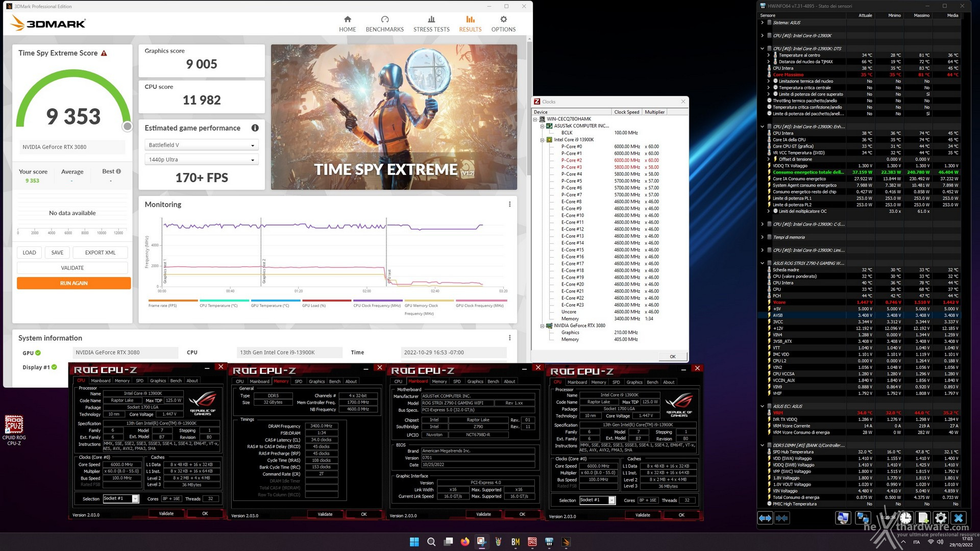Click Snipping Tool taskbar icon
Viewport: 980px width, 551px height.
tap(481, 542)
